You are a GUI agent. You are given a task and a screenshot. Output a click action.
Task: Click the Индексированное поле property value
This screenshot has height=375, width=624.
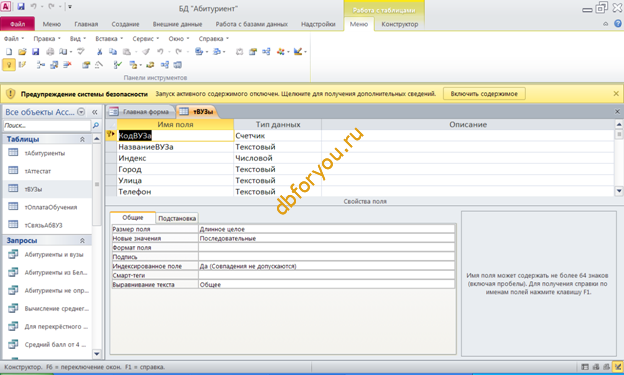pyautogui.click(x=326, y=266)
